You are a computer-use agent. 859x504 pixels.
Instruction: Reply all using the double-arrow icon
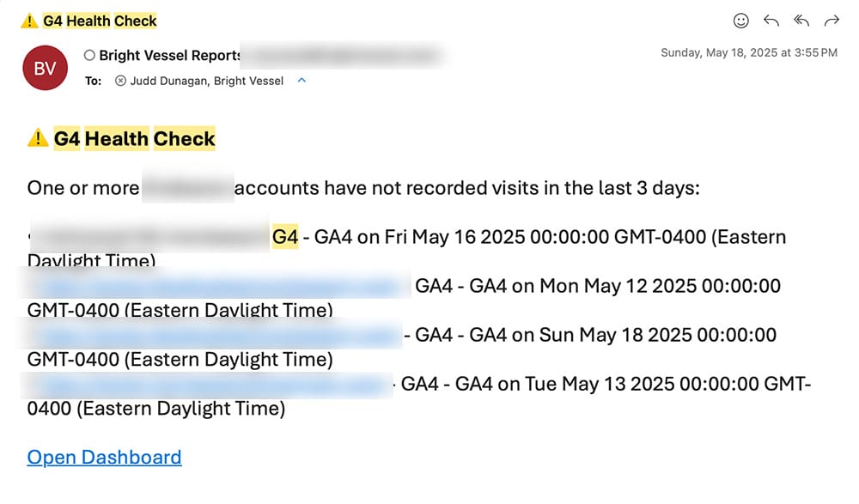(801, 21)
